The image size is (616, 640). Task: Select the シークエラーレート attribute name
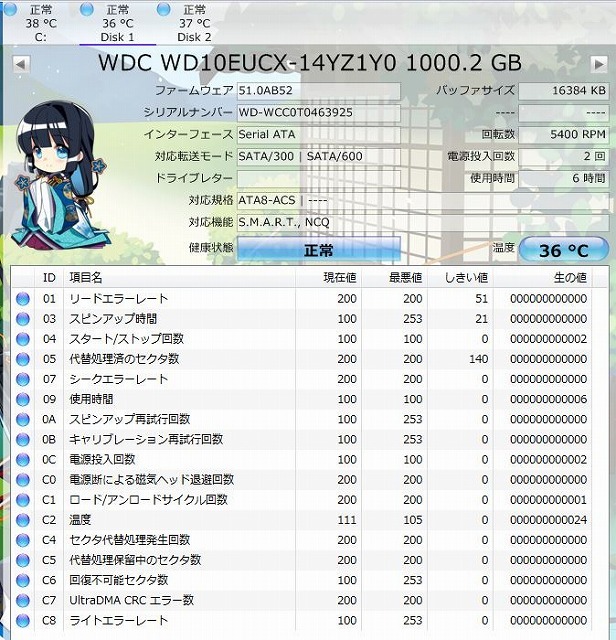[x=118, y=379]
